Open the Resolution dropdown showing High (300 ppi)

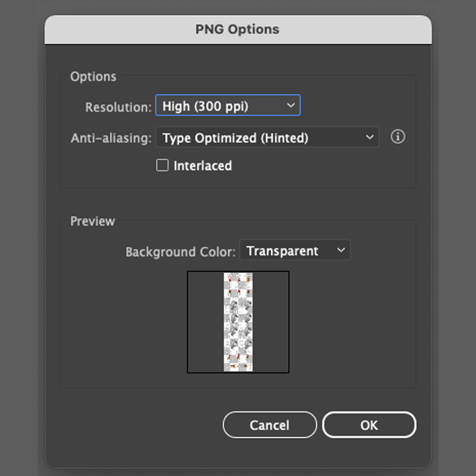227,106
